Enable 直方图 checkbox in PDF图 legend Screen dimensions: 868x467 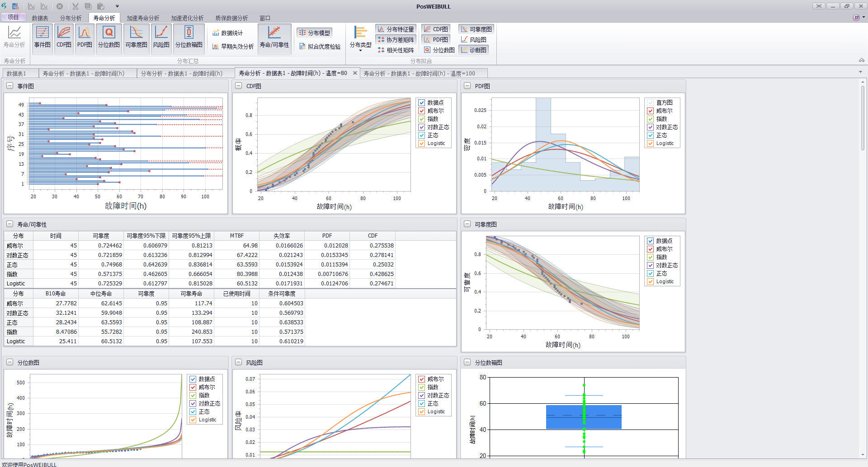pos(650,103)
